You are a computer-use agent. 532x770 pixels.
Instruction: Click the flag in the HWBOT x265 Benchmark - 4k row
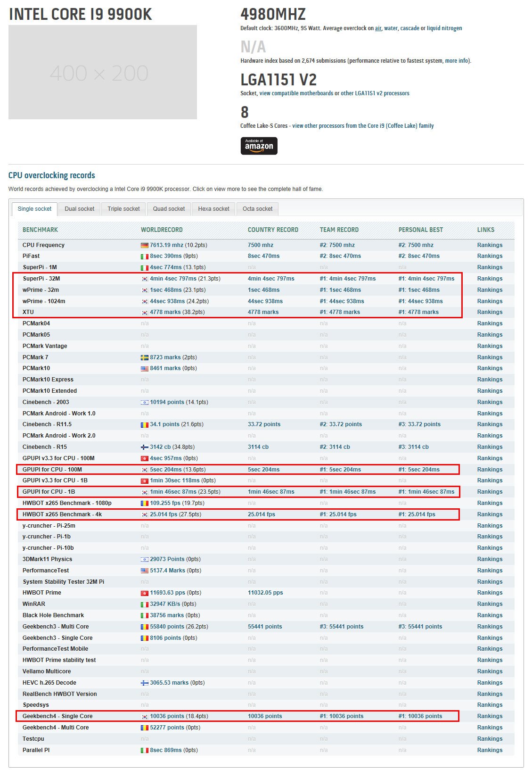click(145, 514)
